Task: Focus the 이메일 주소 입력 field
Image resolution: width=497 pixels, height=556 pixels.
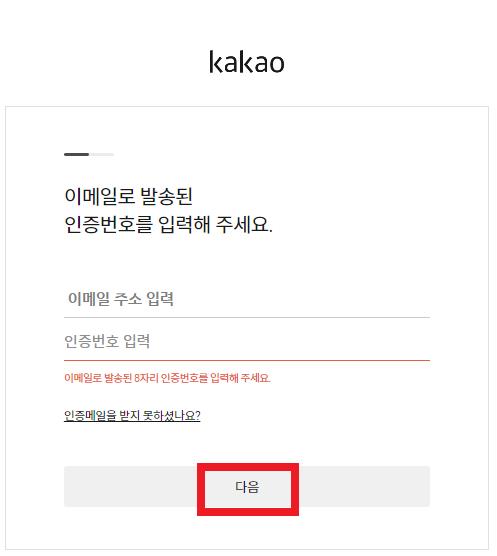Action: [x=247, y=299]
